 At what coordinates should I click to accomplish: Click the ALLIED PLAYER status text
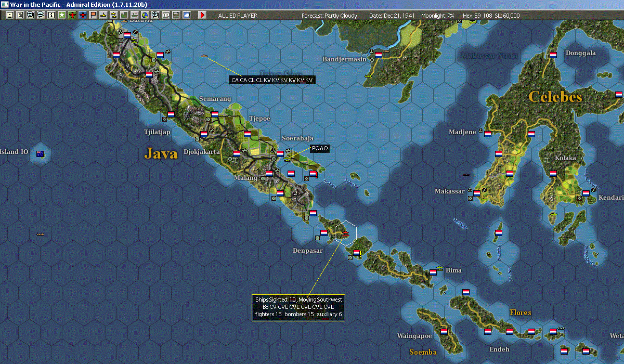click(238, 16)
